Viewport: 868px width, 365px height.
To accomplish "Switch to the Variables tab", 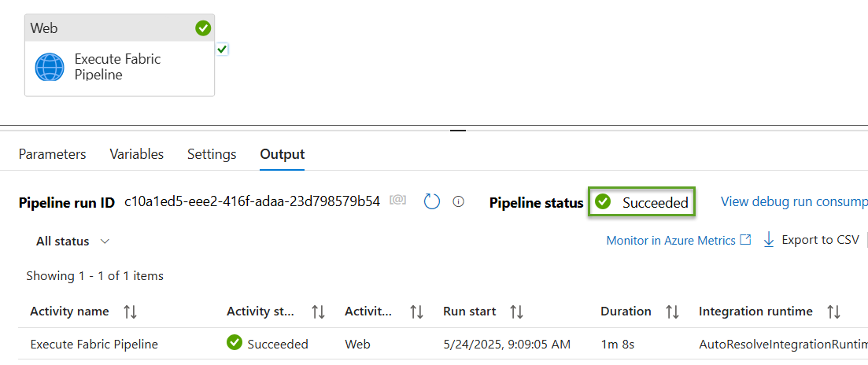I will click(x=137, y=153).
